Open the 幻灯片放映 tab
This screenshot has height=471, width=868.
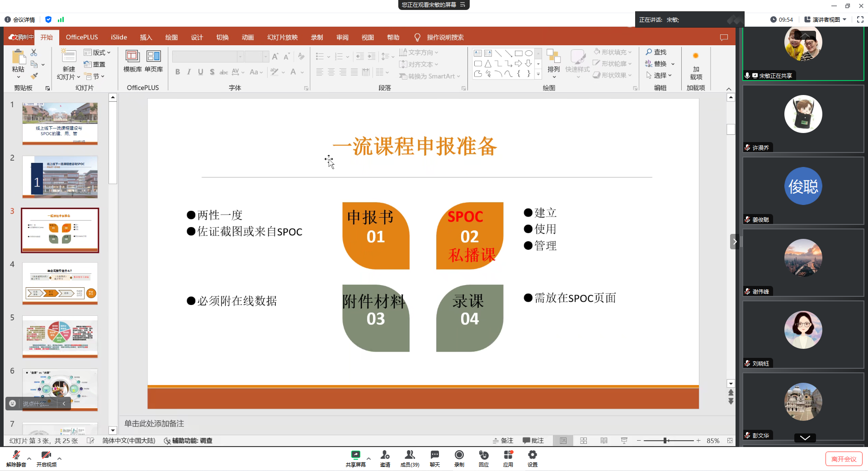point(282,37)
